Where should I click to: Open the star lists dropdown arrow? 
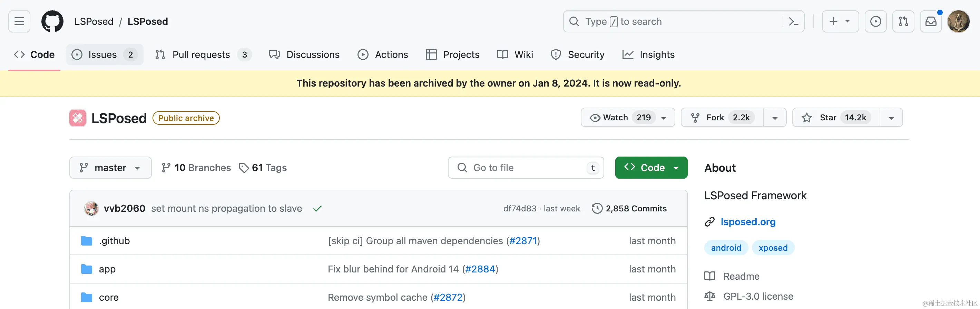pyautogui.click(x=891, y=118)
